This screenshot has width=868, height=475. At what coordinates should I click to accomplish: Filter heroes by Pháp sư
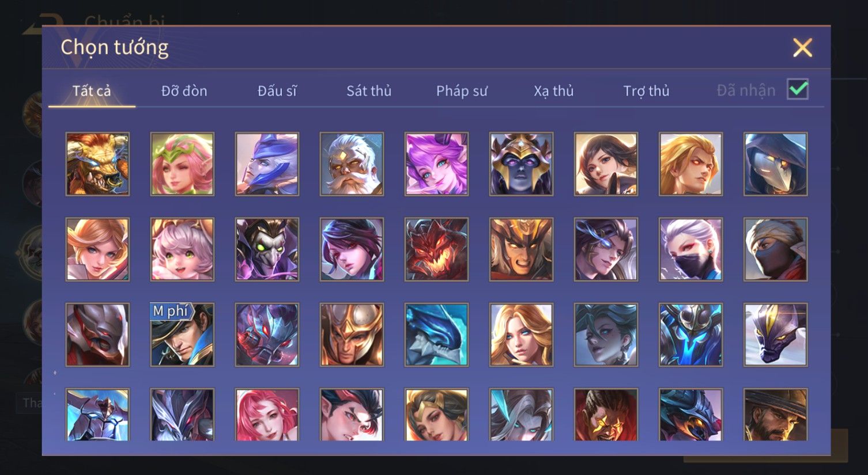tap(462, 91)
